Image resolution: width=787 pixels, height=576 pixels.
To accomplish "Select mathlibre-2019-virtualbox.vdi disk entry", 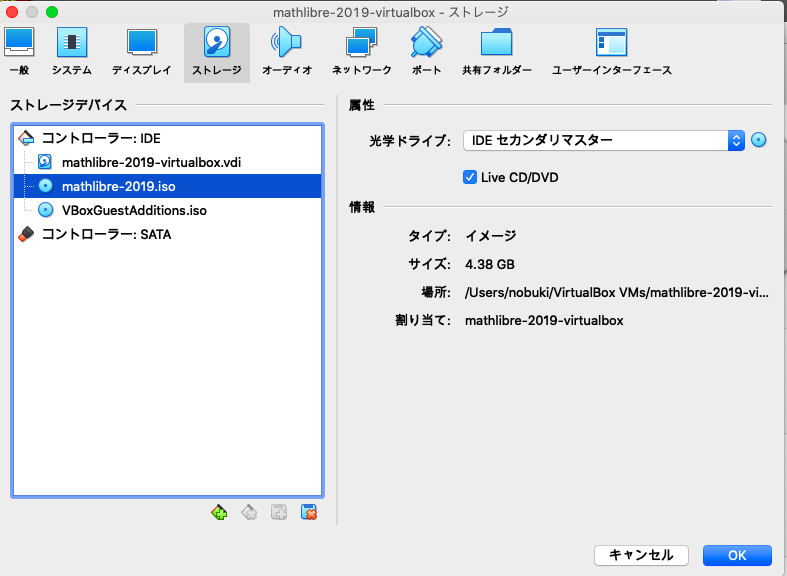I will pyautogui.click(x=167, y=162).
